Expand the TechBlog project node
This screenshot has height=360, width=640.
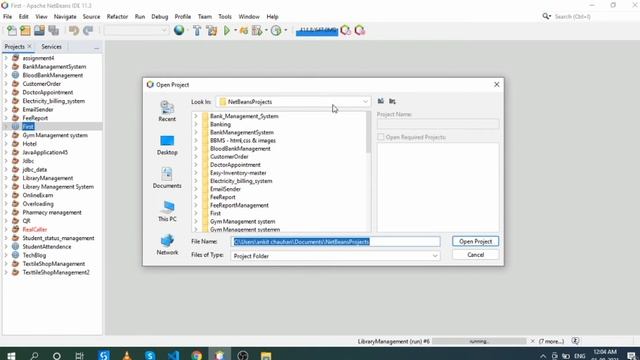6,255
